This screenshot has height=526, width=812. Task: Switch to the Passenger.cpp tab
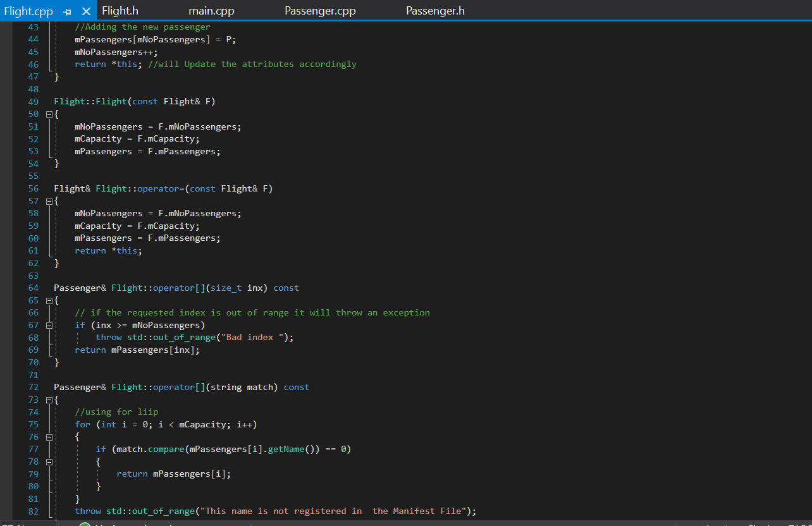pos(320,11)
